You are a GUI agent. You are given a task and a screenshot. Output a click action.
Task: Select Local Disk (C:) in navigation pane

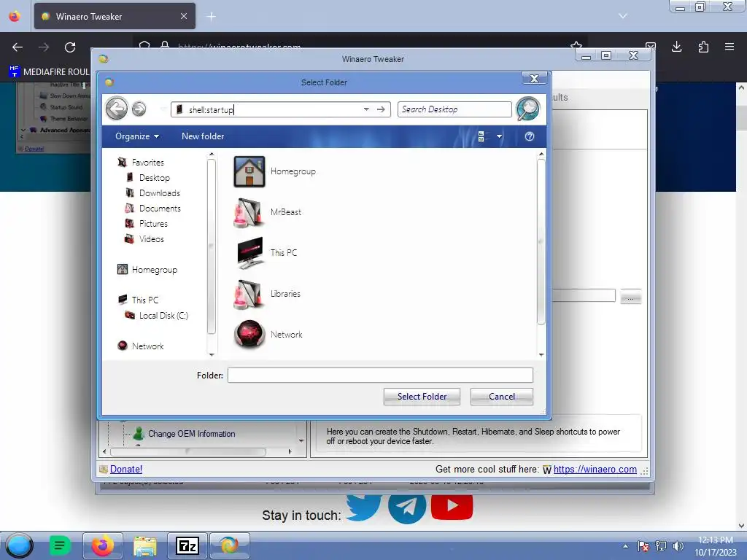coord(163,315)
